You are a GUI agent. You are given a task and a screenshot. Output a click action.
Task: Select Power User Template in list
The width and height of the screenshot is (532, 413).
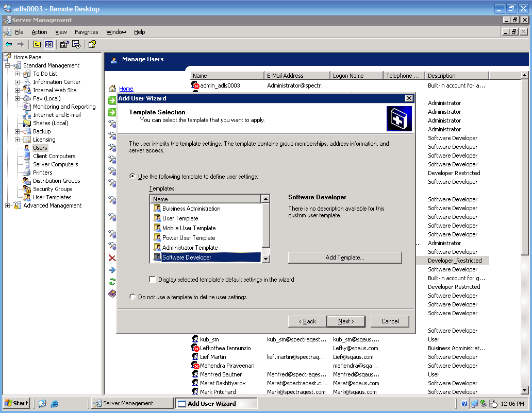point(189,238)
